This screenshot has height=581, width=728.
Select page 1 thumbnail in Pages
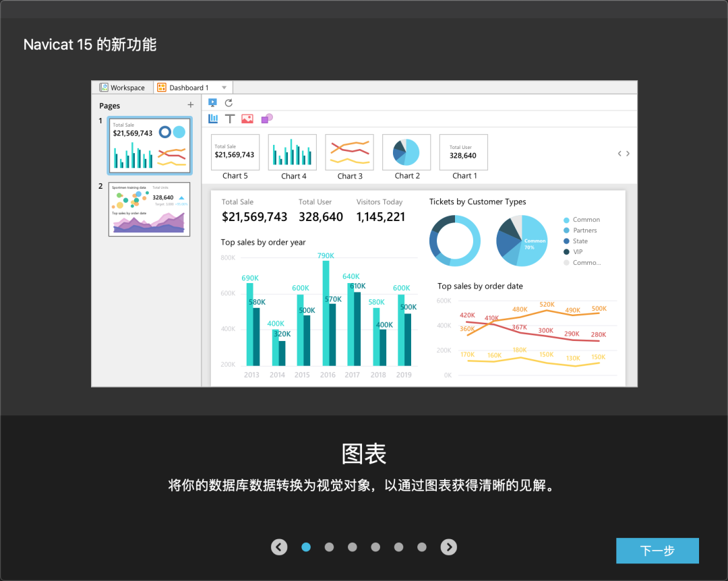pyautogui.click(x=150, y=146)
